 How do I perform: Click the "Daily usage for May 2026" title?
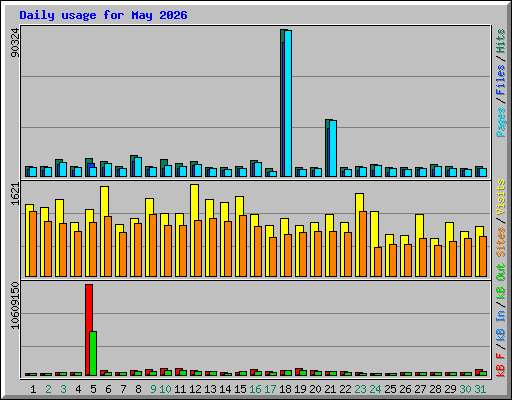[103, 15]
